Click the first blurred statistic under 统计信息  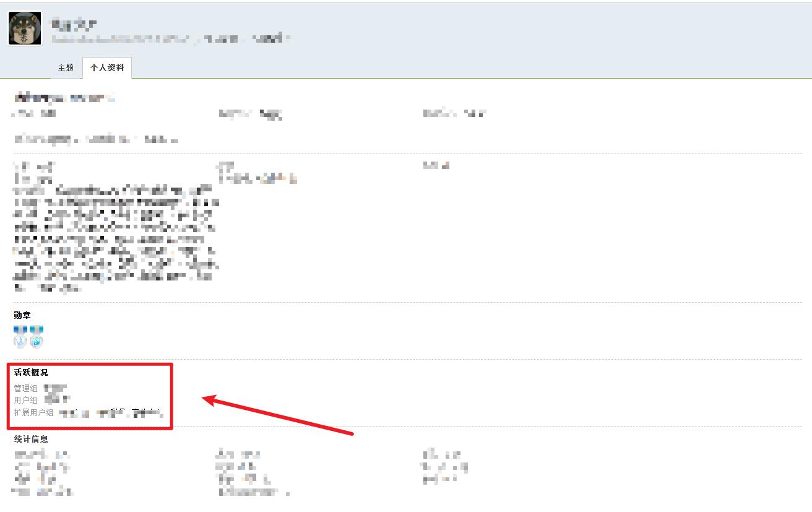tap(41, 455)
